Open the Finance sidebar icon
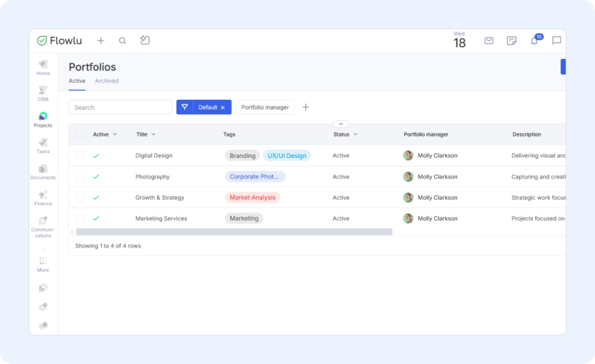 [x=43, y=197]
